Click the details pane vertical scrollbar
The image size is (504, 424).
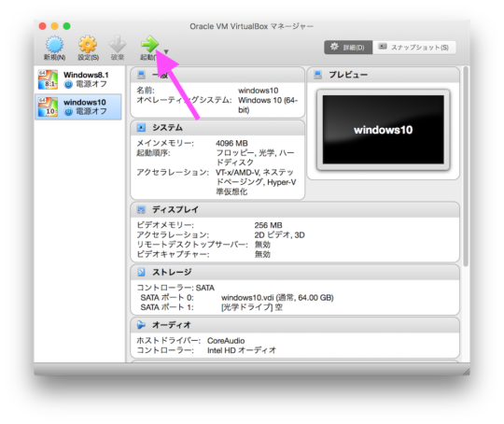coord(466,166)
